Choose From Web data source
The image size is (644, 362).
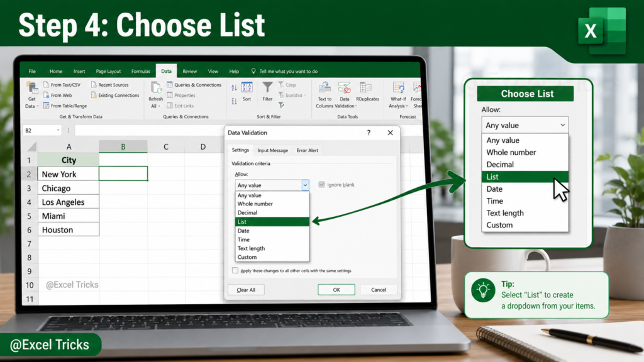click(57, 96)
